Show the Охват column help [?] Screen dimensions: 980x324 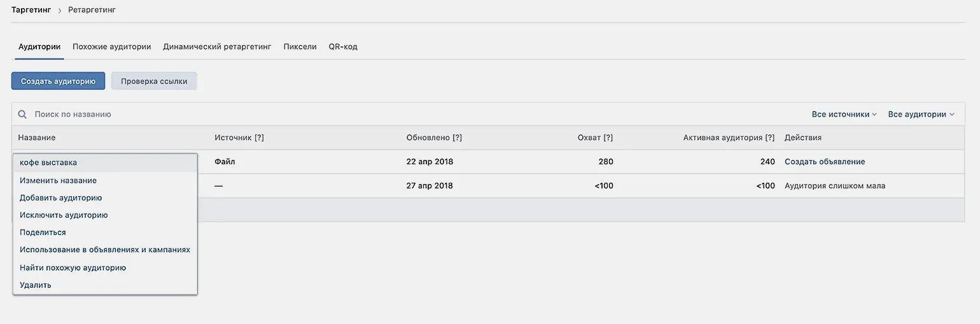click(608, 137)
